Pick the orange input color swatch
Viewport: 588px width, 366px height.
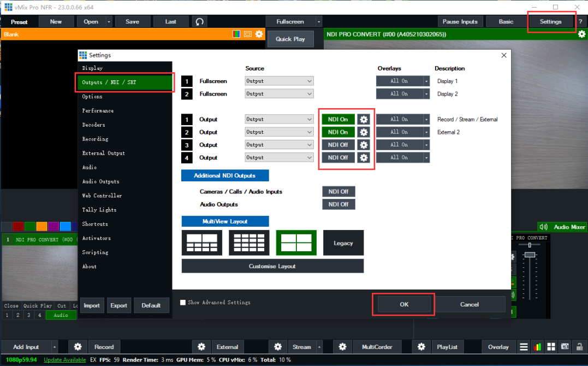41,226
